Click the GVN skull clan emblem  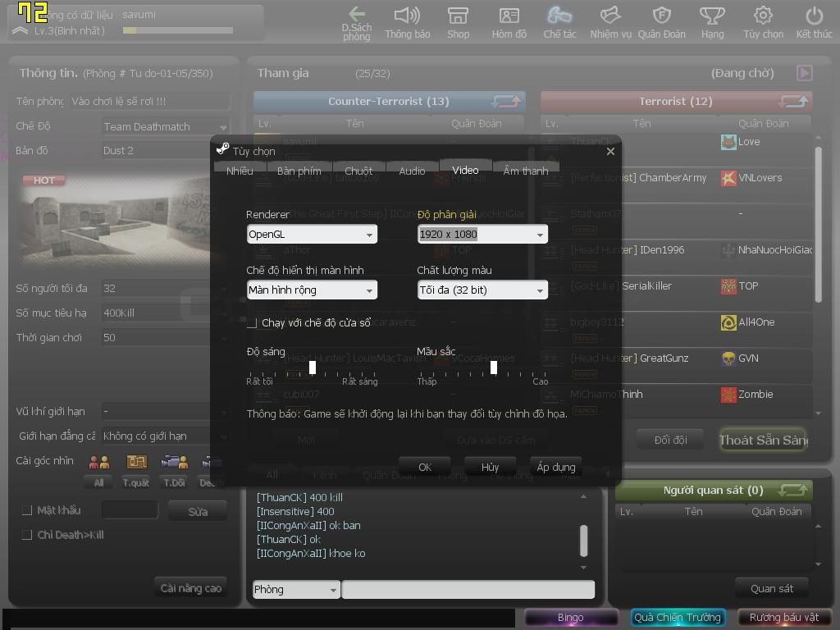click(728, 358)
